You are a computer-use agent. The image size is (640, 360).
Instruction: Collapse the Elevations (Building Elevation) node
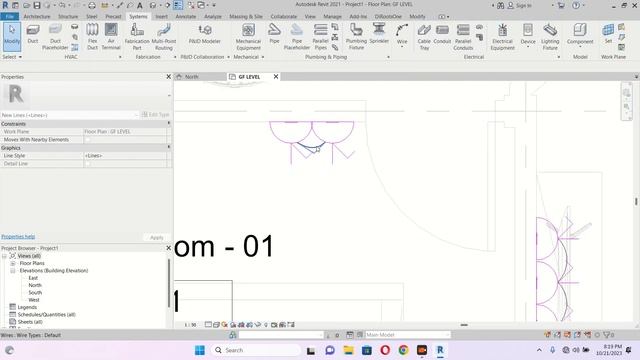tap(13, 271)
